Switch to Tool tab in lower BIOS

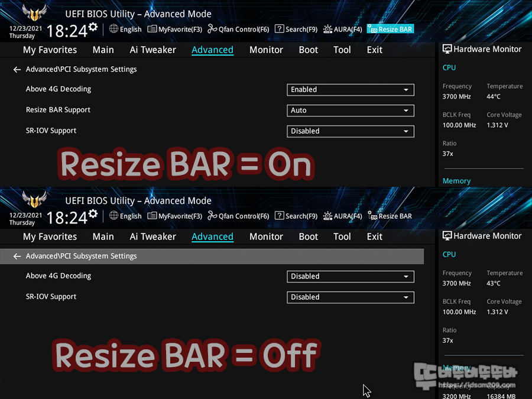pos(342,237)
